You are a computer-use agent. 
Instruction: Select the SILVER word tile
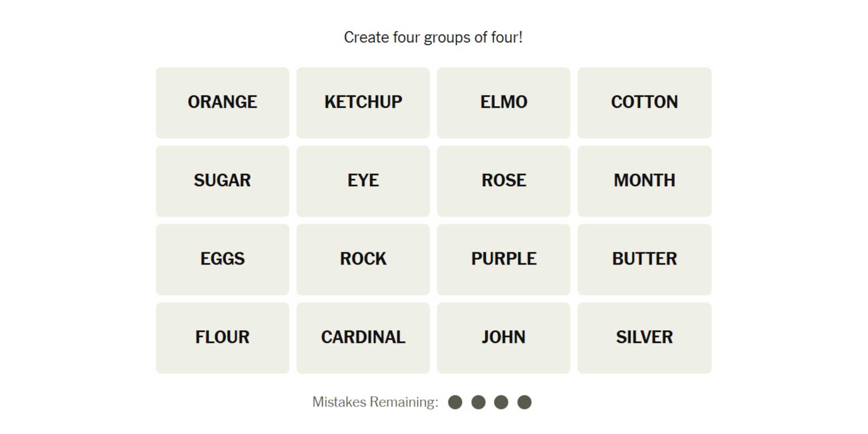(x=644, y=338)
